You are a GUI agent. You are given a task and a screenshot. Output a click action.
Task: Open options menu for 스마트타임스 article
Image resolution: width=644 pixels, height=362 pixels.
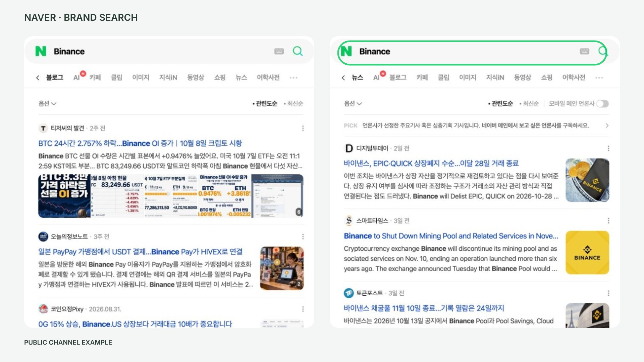tap(608, 221)
